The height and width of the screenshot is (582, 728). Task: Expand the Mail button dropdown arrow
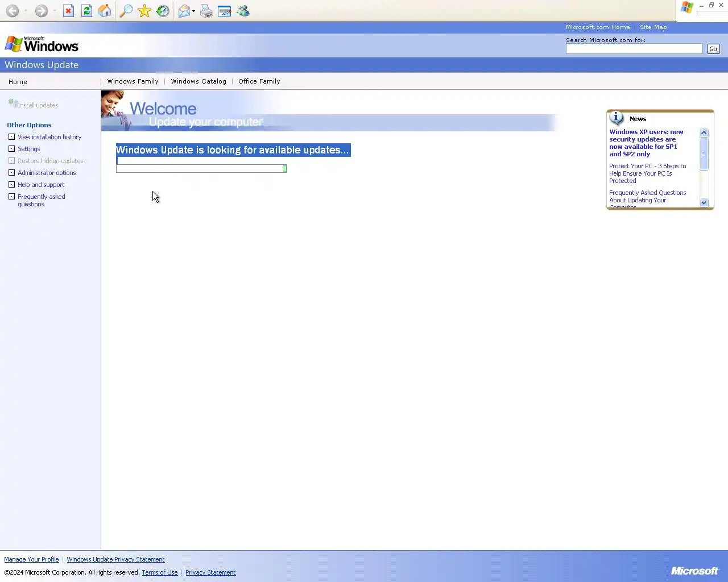click(x=194, y=11)
